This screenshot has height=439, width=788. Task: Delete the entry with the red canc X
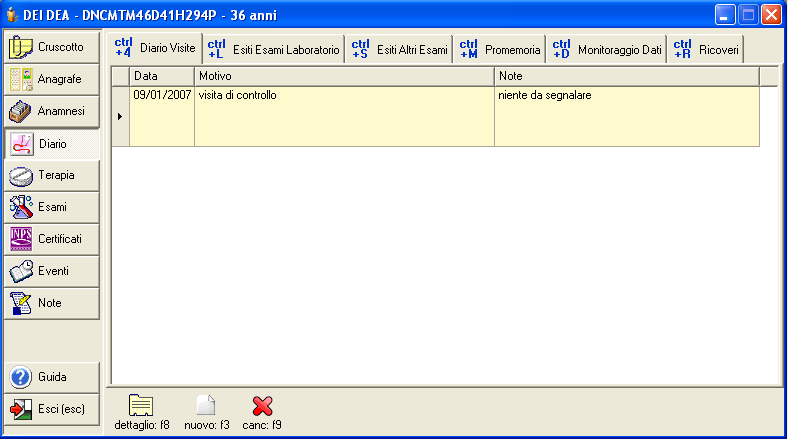[263, 405]
